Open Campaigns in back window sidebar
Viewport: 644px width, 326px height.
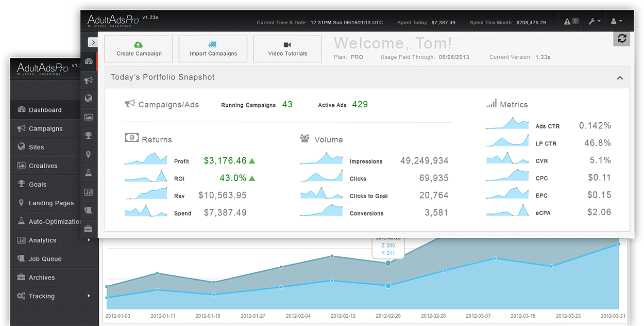(45, 128)
